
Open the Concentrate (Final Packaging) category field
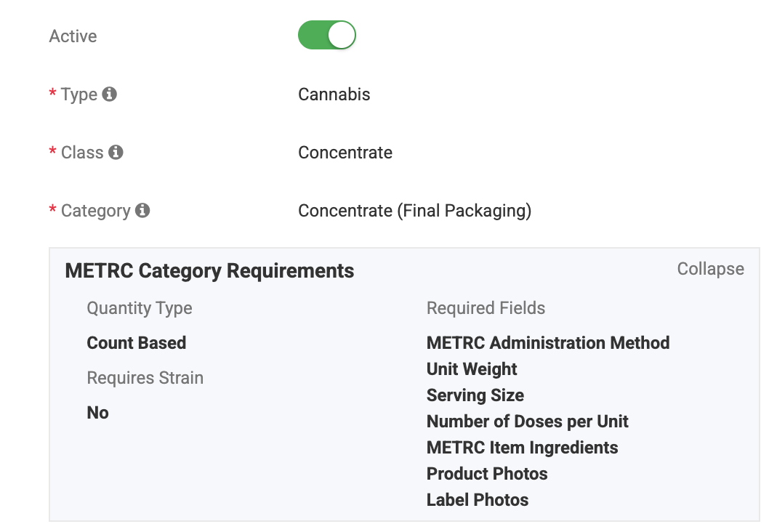pyautogui.click(x=415, y=211)
